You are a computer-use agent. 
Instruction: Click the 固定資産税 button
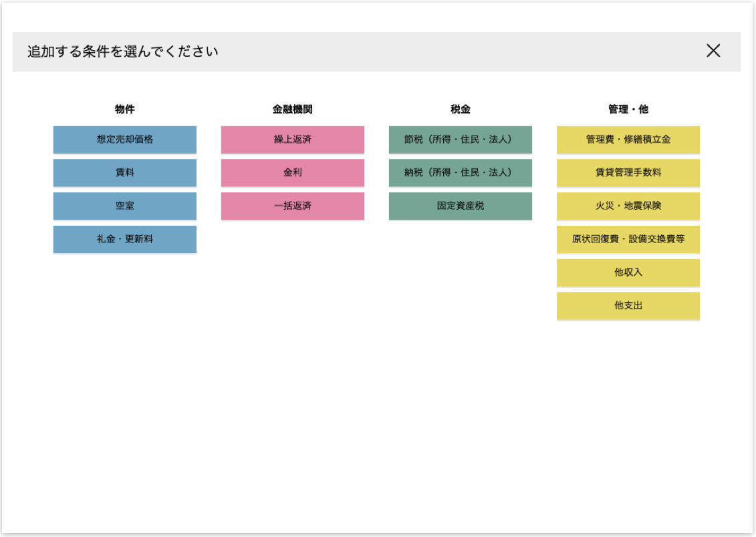(x=461, y=206)
